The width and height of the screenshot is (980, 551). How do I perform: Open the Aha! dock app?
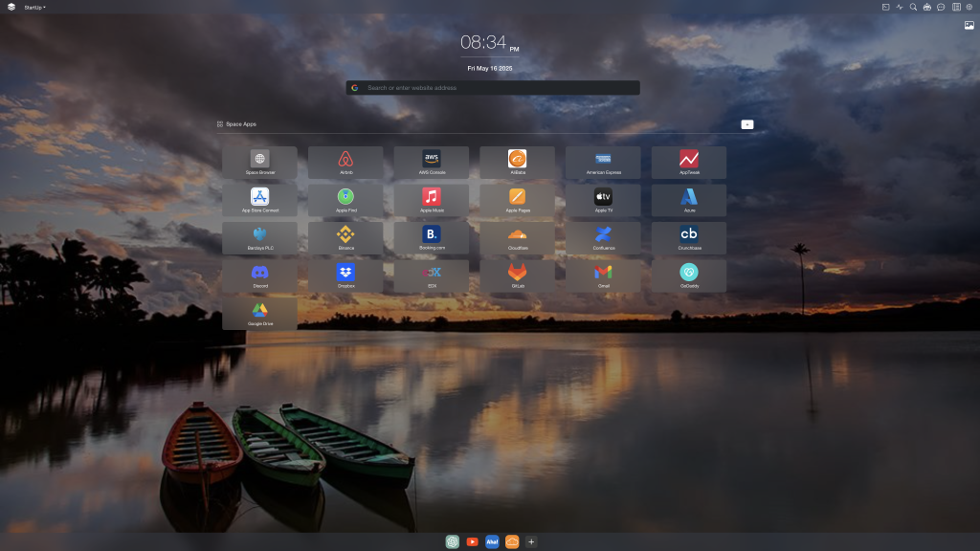click(x=492, y=541)
